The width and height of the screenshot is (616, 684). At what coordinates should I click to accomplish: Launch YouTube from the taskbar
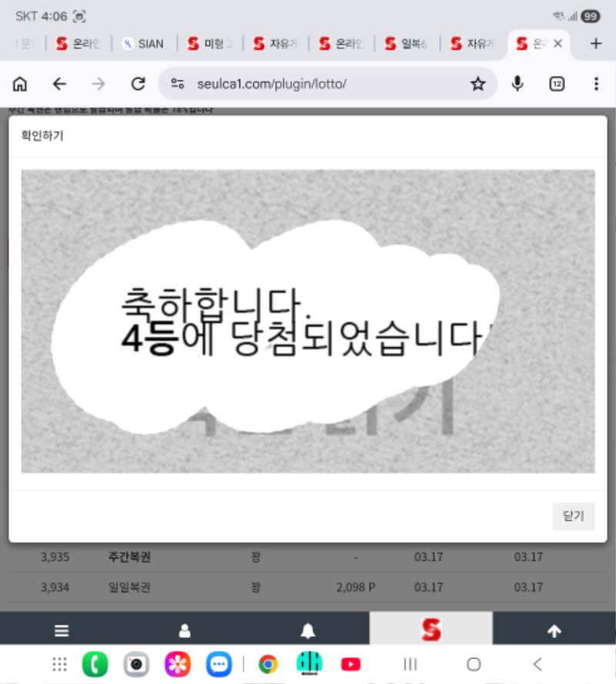[351, 664]
